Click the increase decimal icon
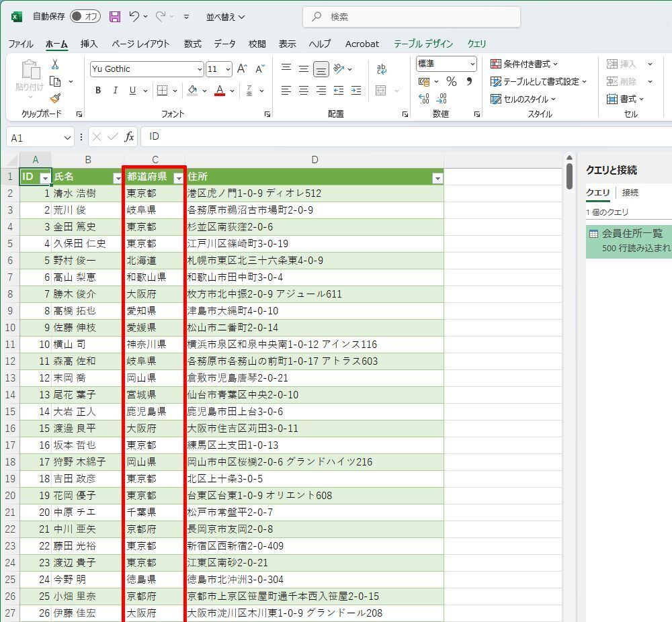The image size is (672, 622). pos(424,99)
